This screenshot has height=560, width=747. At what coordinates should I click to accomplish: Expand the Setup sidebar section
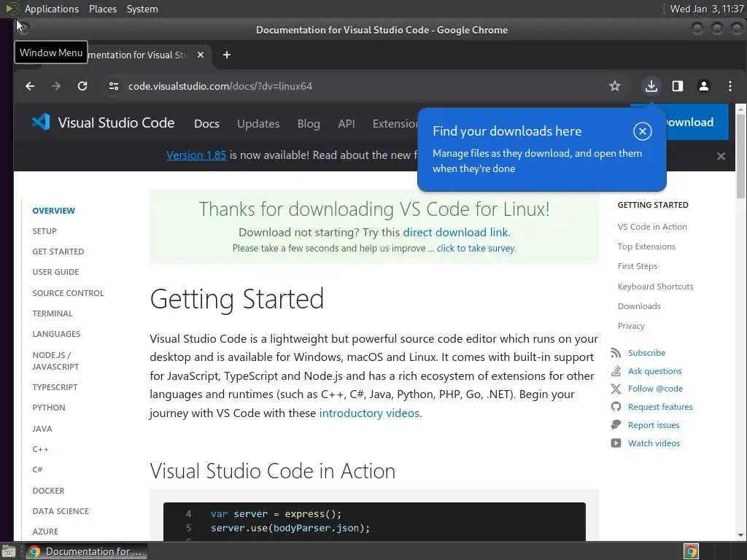(x=44, y=231)
